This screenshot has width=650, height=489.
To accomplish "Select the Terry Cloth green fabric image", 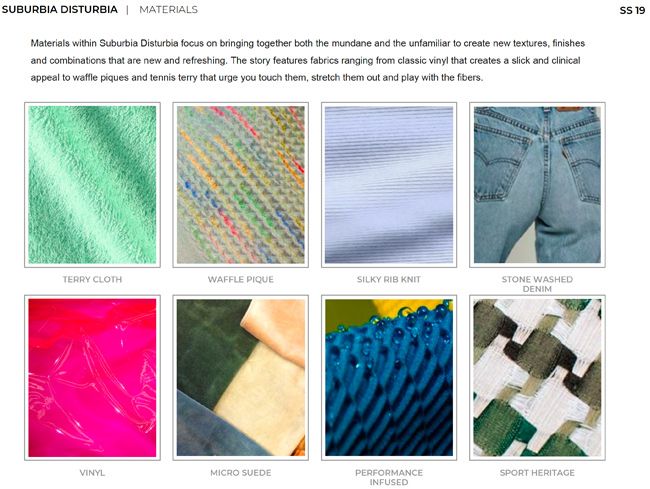I will (x=92, y=185).
